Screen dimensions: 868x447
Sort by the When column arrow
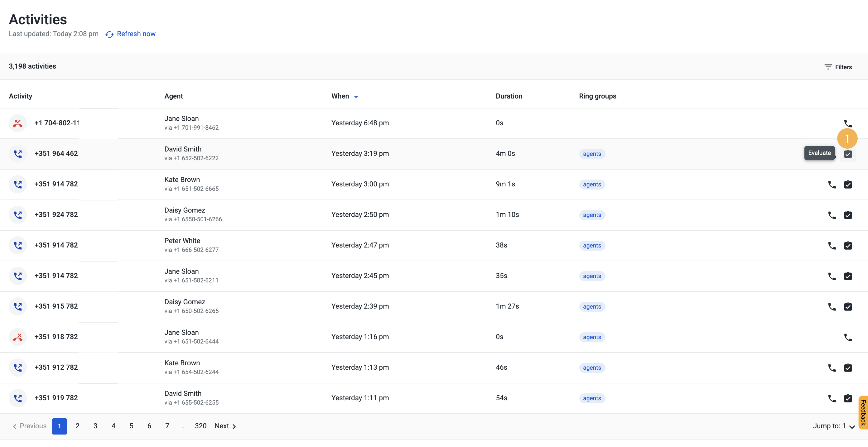point(356,97)
